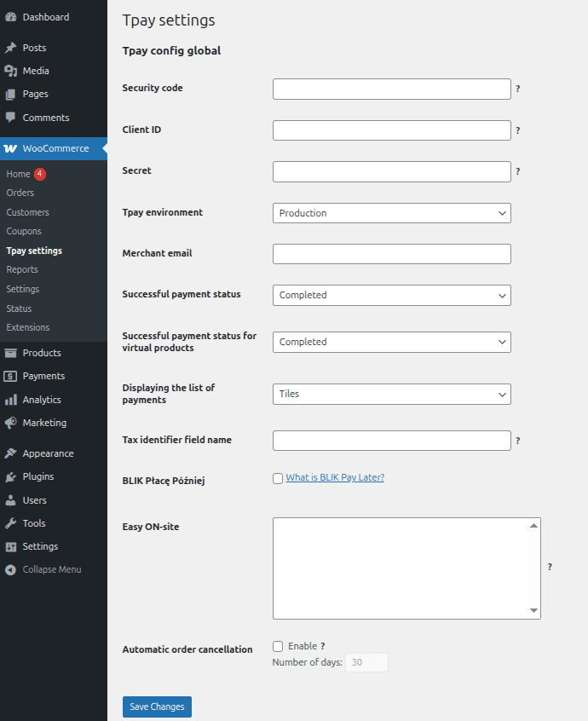This screenshot has width=588, height=721.
Task: Click the Appearance brush icon
Action: coord(11,453)
